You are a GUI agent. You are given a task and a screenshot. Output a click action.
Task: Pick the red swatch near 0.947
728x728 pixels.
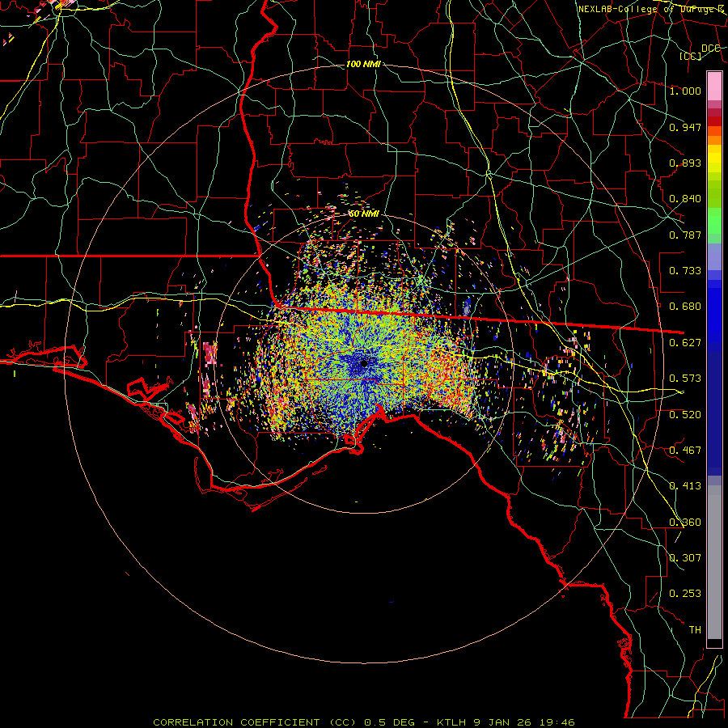[x=714, y=121]
